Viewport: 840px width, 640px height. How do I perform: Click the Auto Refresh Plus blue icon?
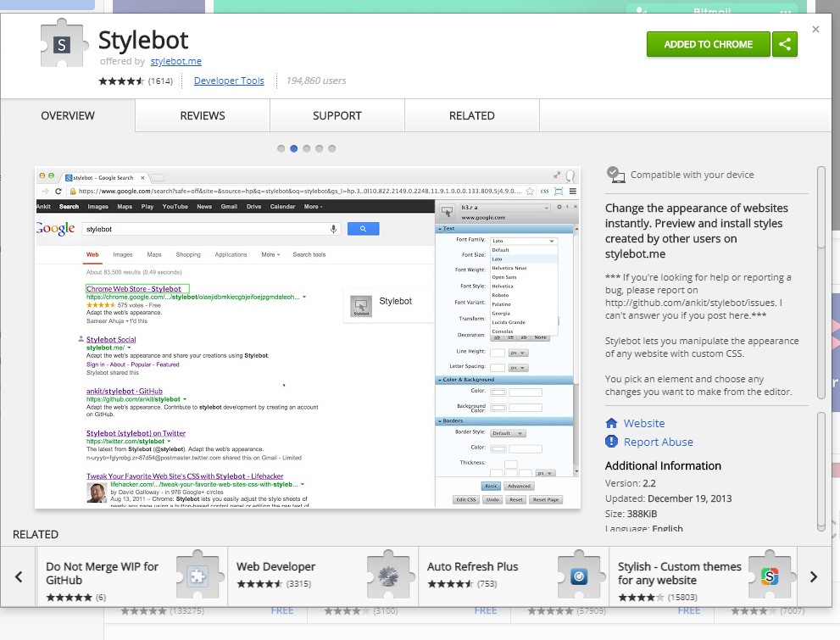pos(578,576)
